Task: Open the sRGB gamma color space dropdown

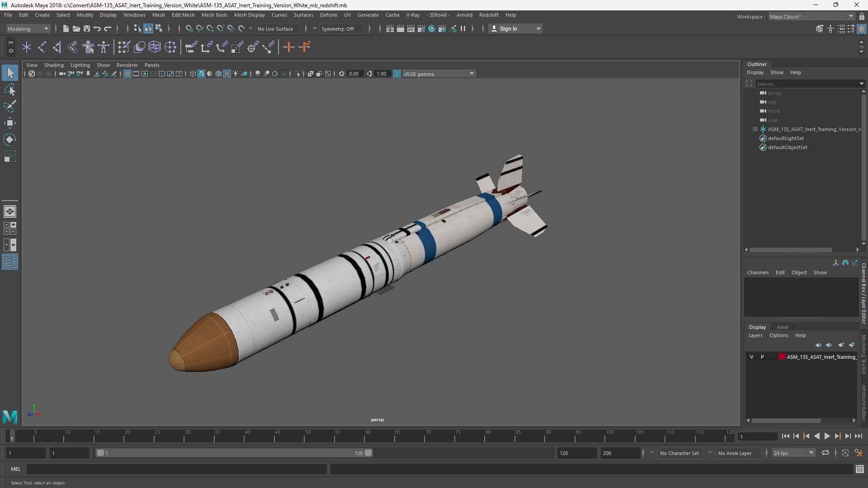Action: click(438, 74)
